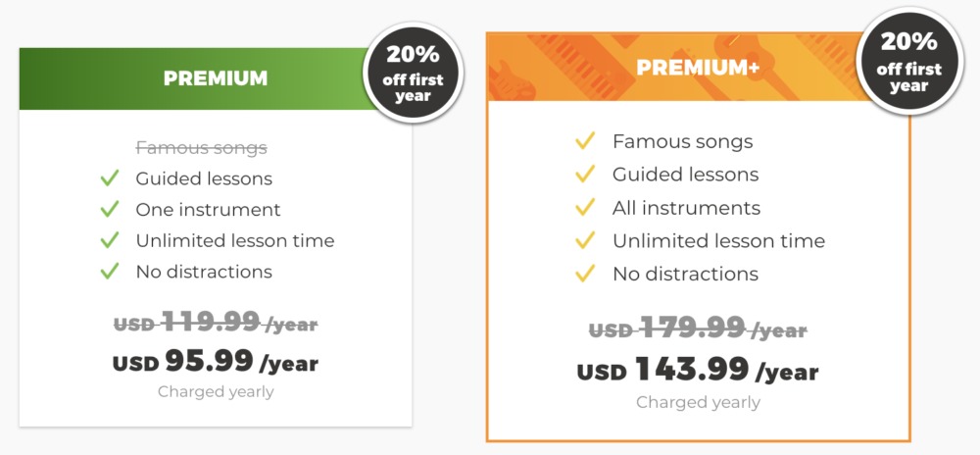
Task: Click the 20% off badge on Premium
Action: (x=414, y=74)
